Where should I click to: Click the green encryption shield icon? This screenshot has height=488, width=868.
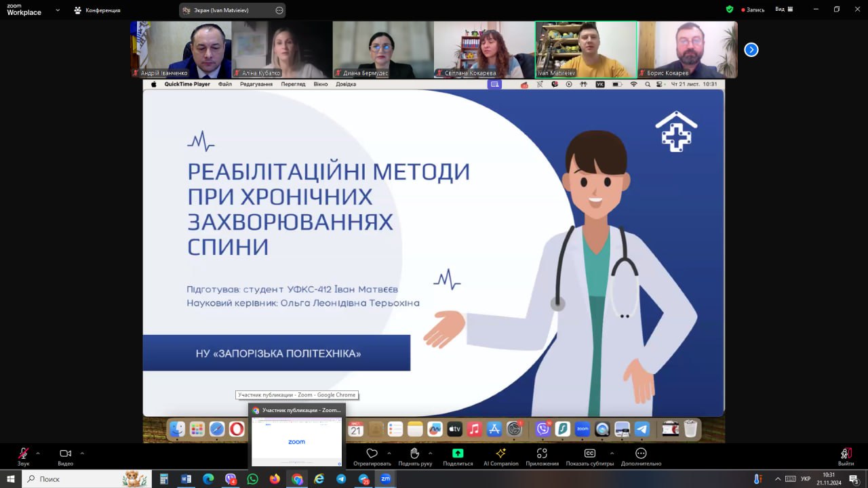(730, 9)
